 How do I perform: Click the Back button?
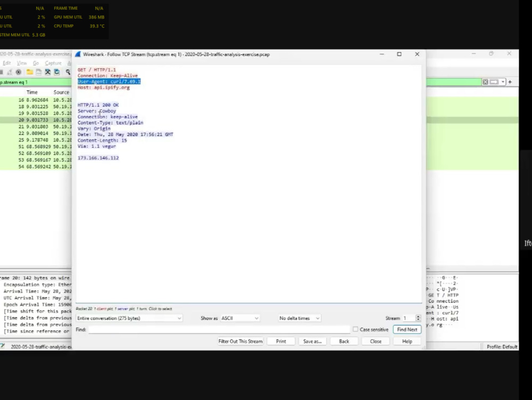(344, 341)
